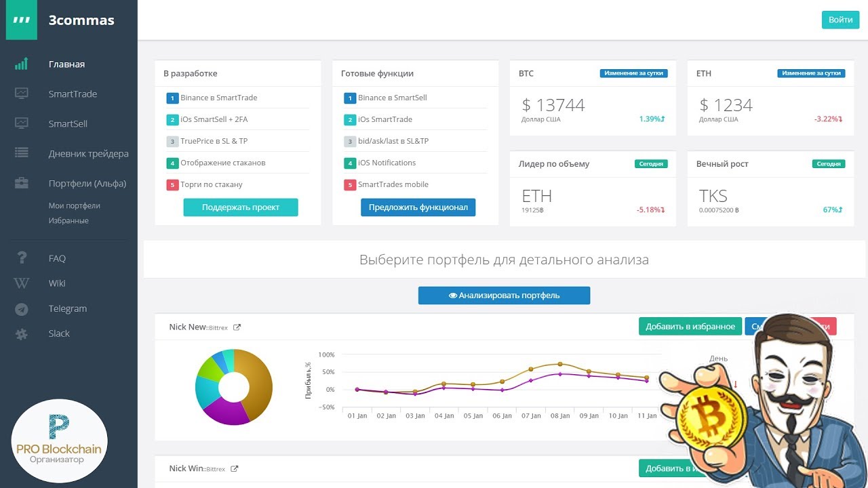Screen dimensions: 868x488
Task: Open the Slack link
Action: coord(59,333)
